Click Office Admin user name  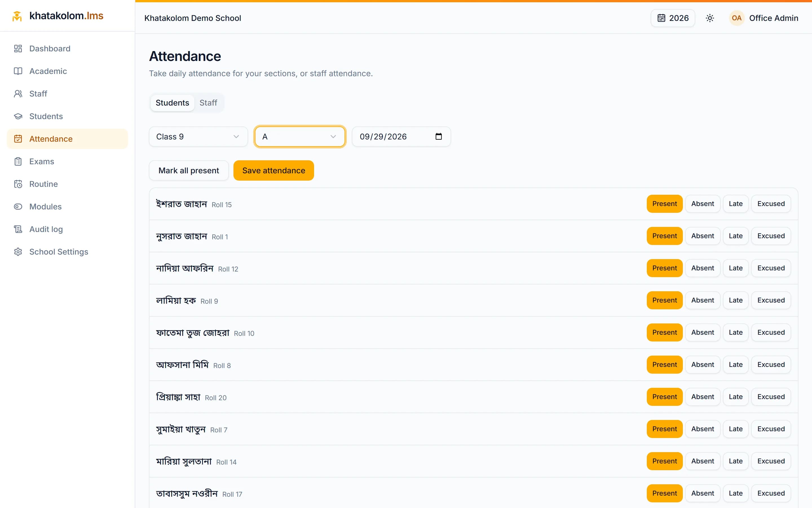pyautogui.click(x=773, y=18)
